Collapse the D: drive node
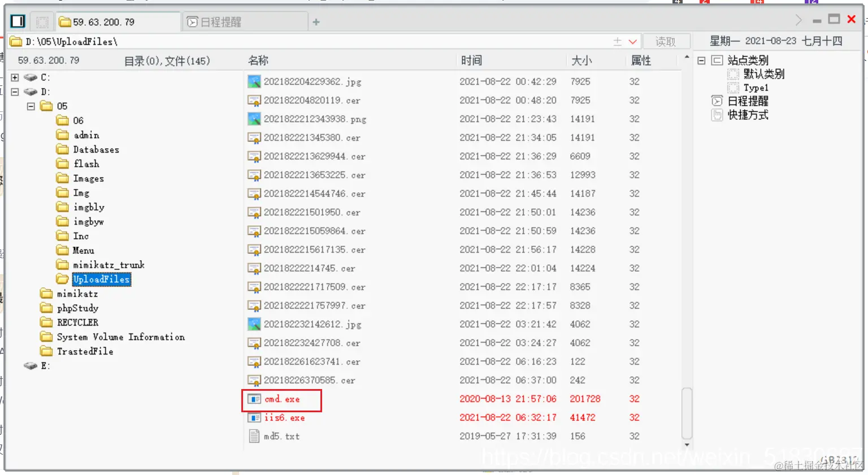This screenshot has width=868, height=475. (x=15, y=92)
